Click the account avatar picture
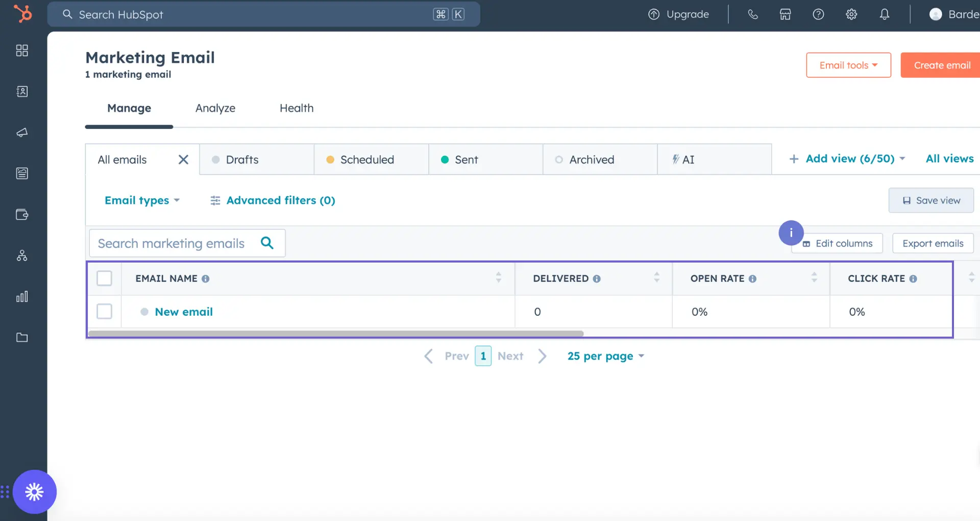The height and width of the screenshot is (521, 980). 936,14
